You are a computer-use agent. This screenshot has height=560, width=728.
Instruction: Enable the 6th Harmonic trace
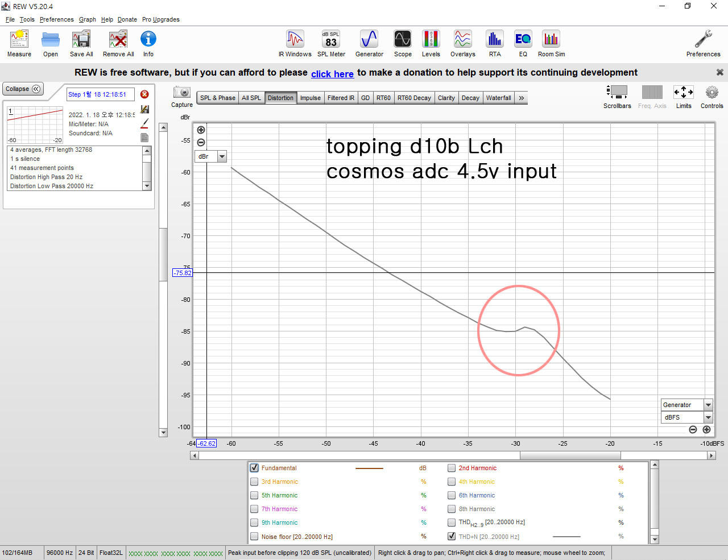(x=452, y=495)
